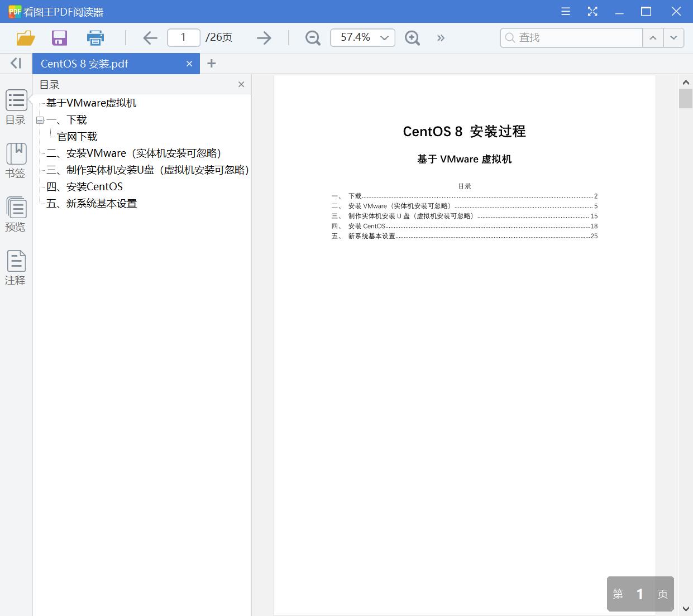Select 基于VMware虚拟机 outline entry
Viewport: 693px width, 616px height.
coord(91,103)
